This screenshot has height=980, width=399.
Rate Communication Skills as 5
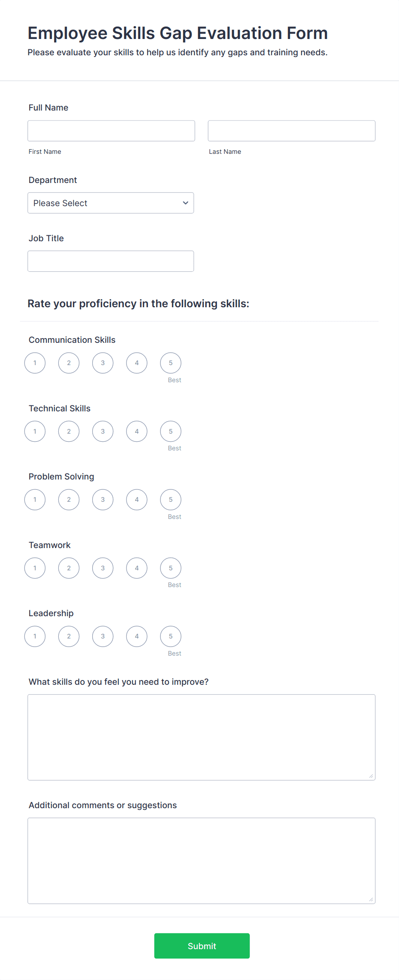coord(171,363)
